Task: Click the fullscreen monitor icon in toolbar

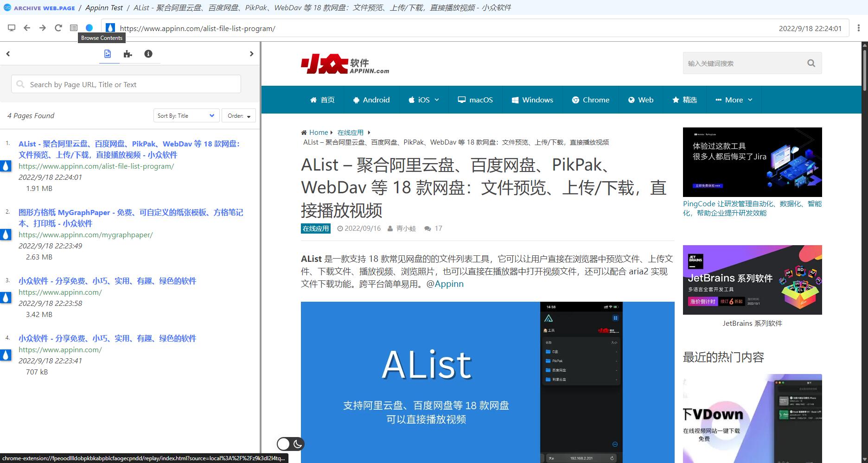Action: (x=12, y=28)
